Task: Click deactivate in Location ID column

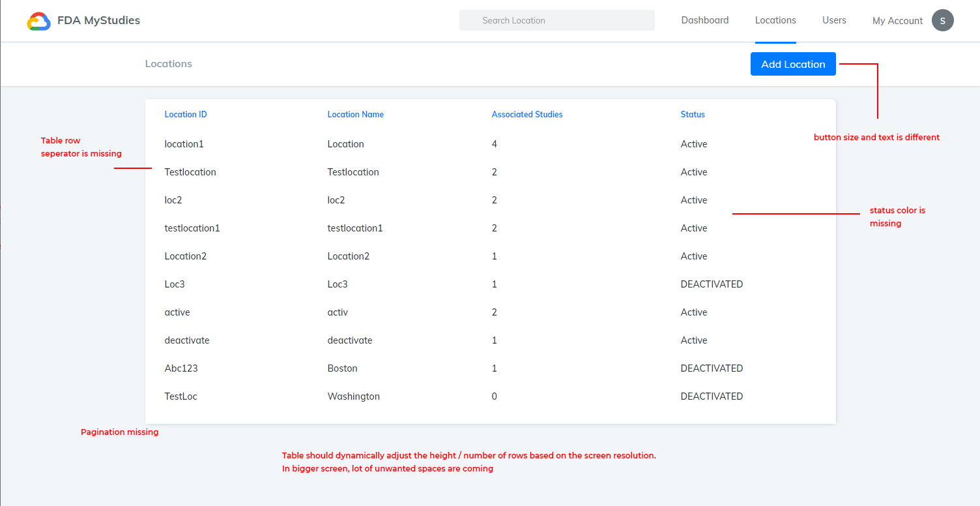Action: click(x=187, y=340)
